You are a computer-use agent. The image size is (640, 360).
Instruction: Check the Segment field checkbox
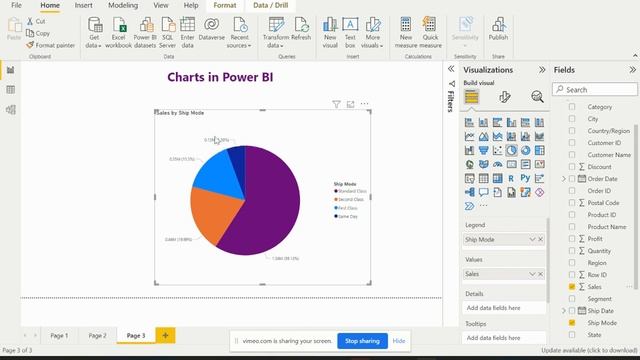click(x=572, y=299)
